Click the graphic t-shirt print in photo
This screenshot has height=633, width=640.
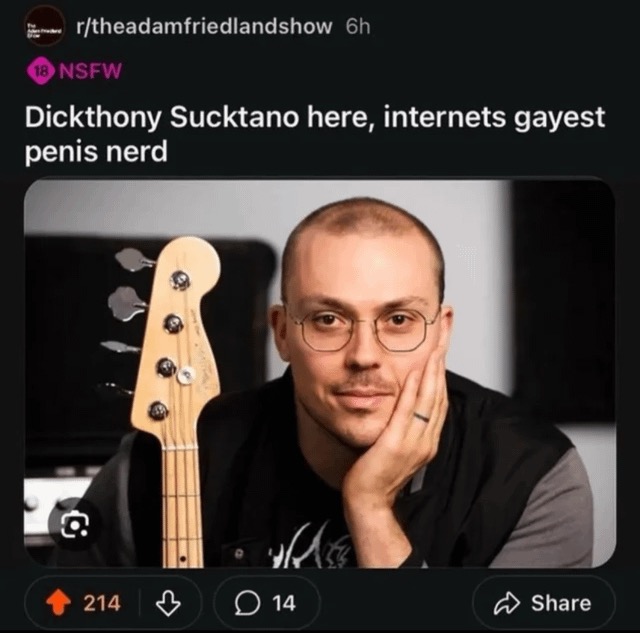[310, 545]
